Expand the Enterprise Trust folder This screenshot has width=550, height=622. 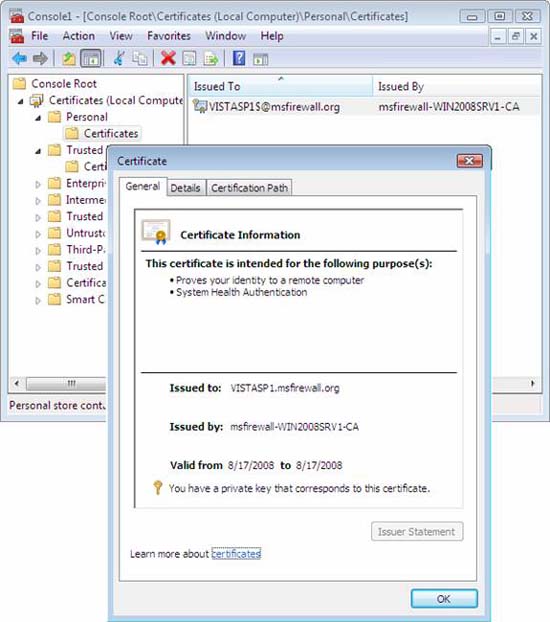click(x=38, y=184)
